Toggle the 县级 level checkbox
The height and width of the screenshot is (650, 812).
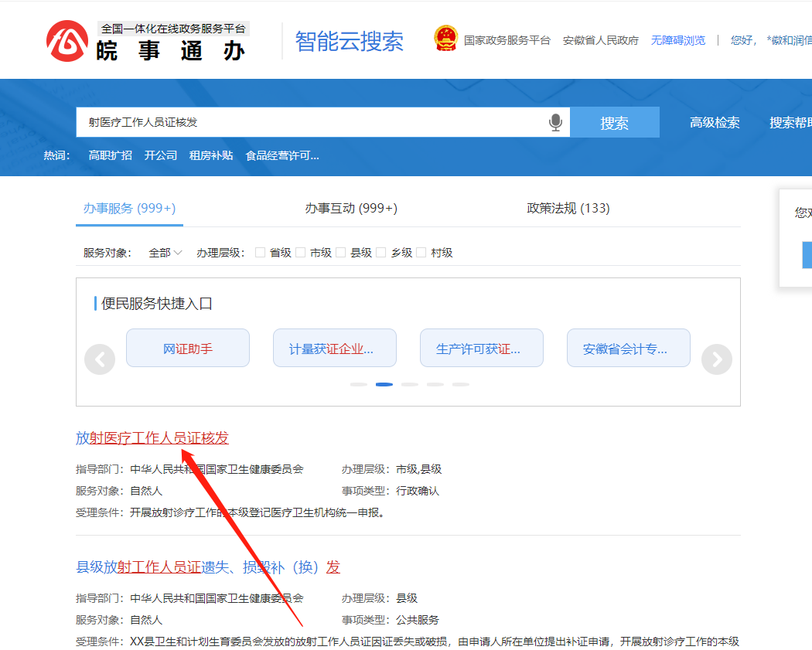(341, 253)
